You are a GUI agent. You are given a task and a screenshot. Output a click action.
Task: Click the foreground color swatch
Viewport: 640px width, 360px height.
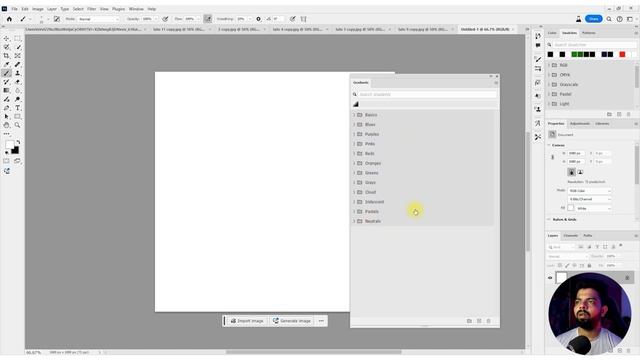(x=9, y=145)
